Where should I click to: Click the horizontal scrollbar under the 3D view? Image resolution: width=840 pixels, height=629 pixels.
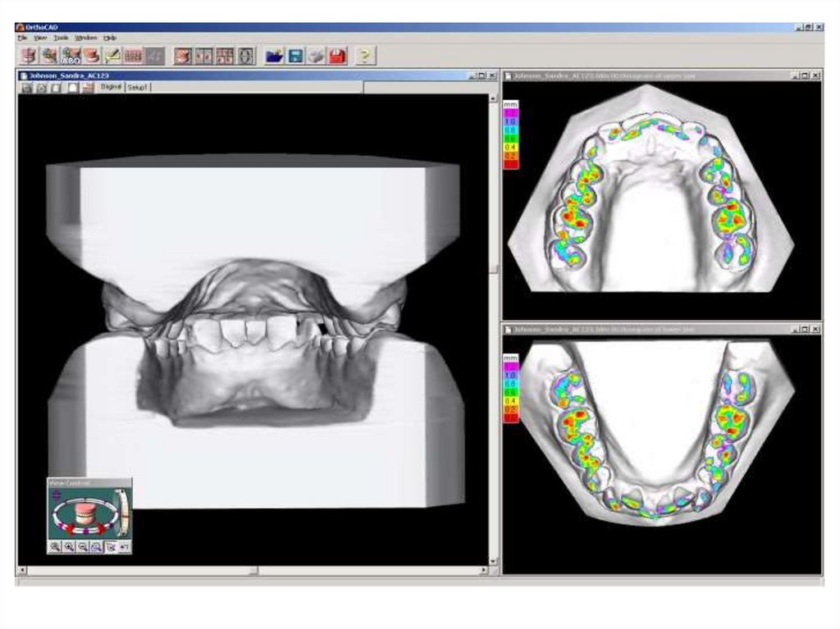click(x=253, y=570)
